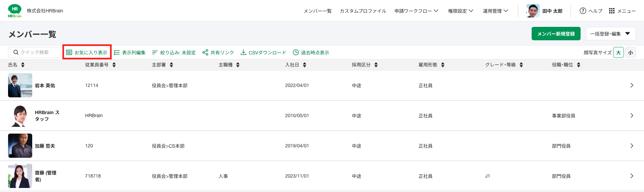
Task: Focus the クイック検索 search field
Action: [35, 52]
